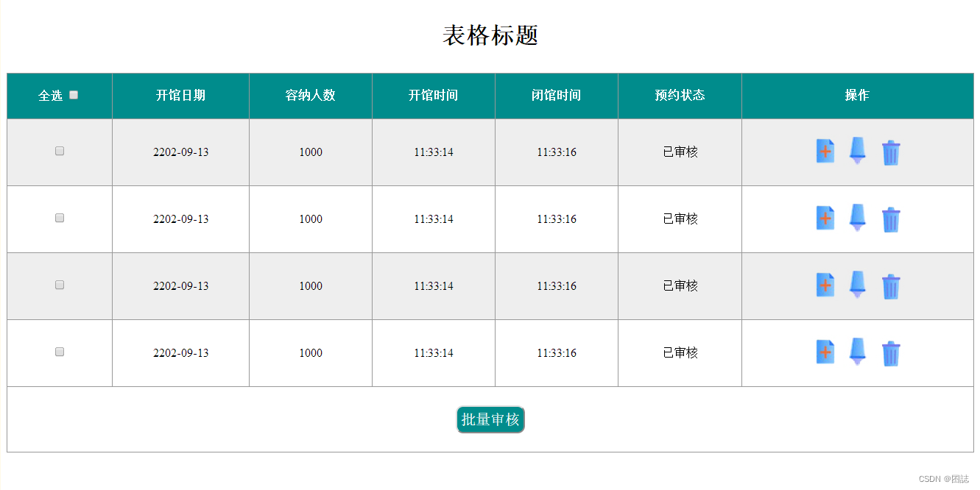Click the edit pen icon in the fourth row
980x490 pixels.
pos(857,351)
